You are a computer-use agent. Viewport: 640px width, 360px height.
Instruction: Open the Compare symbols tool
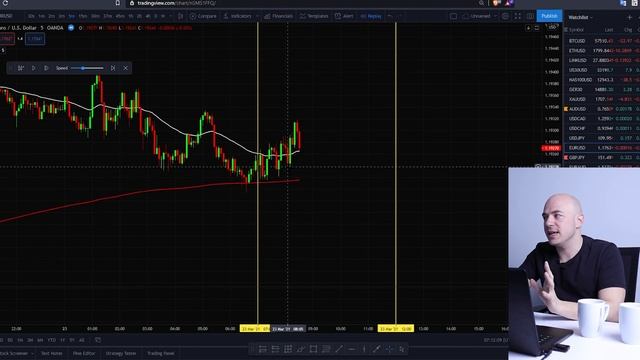coord(203,16)
